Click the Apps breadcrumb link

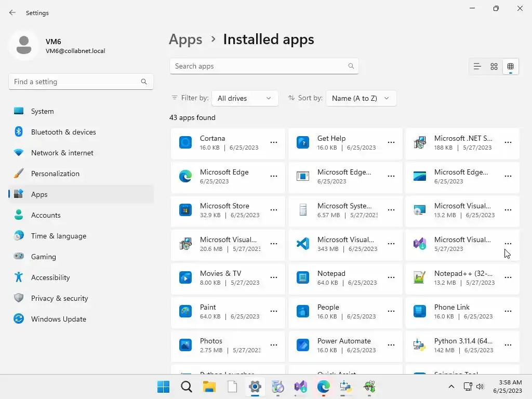pyautogui.click(x=185, y=39)
